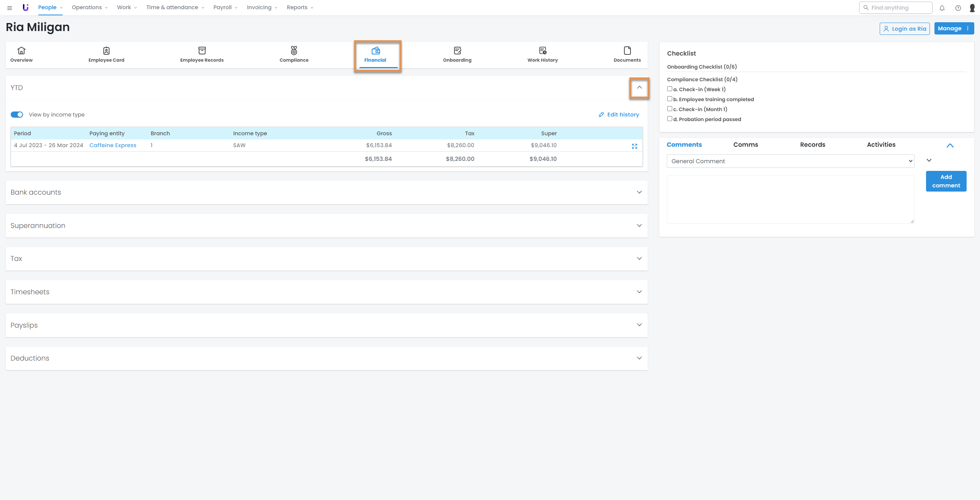
Task: Open the notifications bell
Action: tap(942, 8)
